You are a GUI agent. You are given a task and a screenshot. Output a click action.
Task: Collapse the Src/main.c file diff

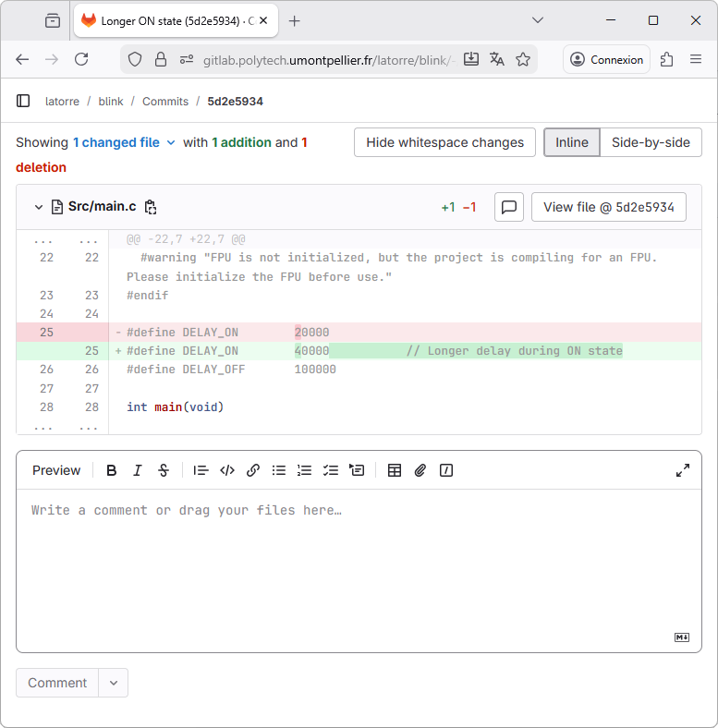[39, 207]
